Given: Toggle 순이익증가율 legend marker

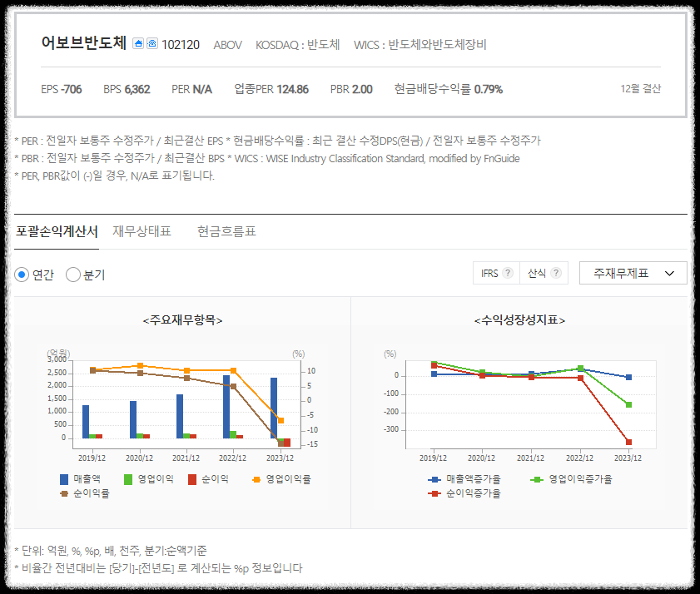Looking at the screenshot, I should (434, 493).
